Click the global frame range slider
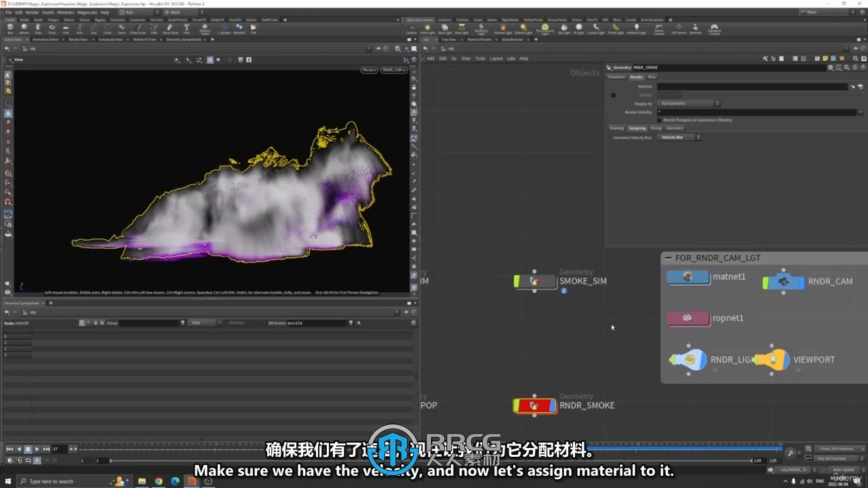Image resolution: width=868 pixels, height=488 pixels. [x=431, y=460]
